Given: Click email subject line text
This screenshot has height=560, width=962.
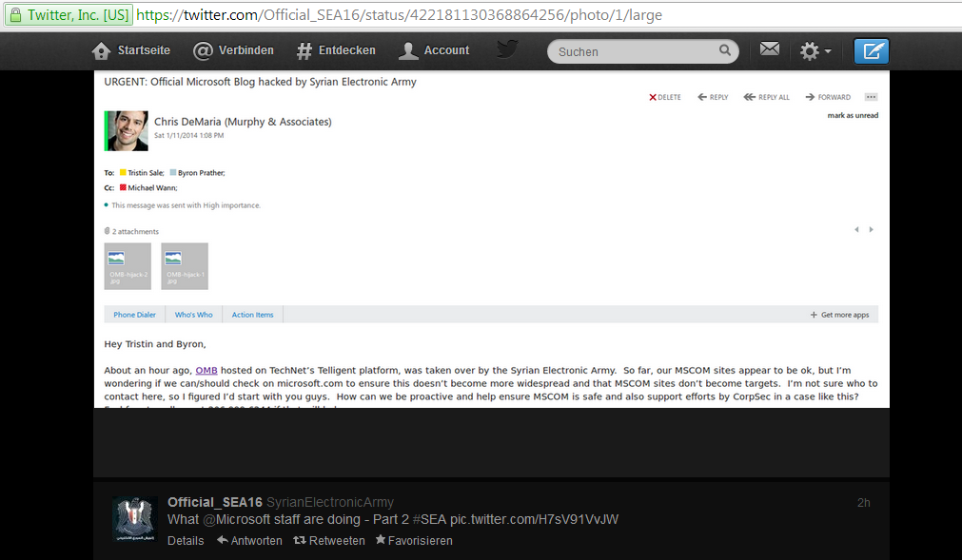Looking at the screenshot, I should coord(260,82).
